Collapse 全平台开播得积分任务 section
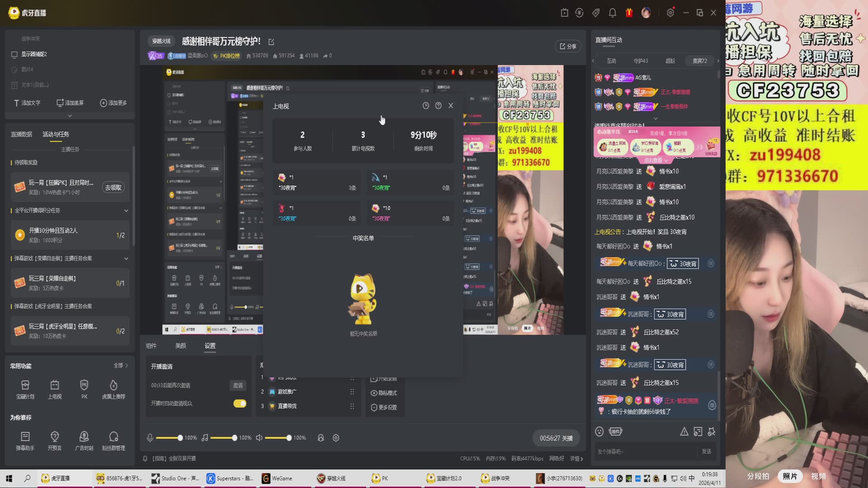This screenshot has width=868, height=488. click(x=126, y=211)
